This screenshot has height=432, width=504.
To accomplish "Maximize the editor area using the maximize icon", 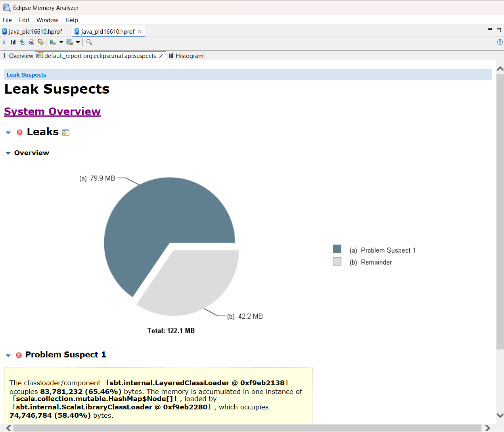I will tap(499, 30).
